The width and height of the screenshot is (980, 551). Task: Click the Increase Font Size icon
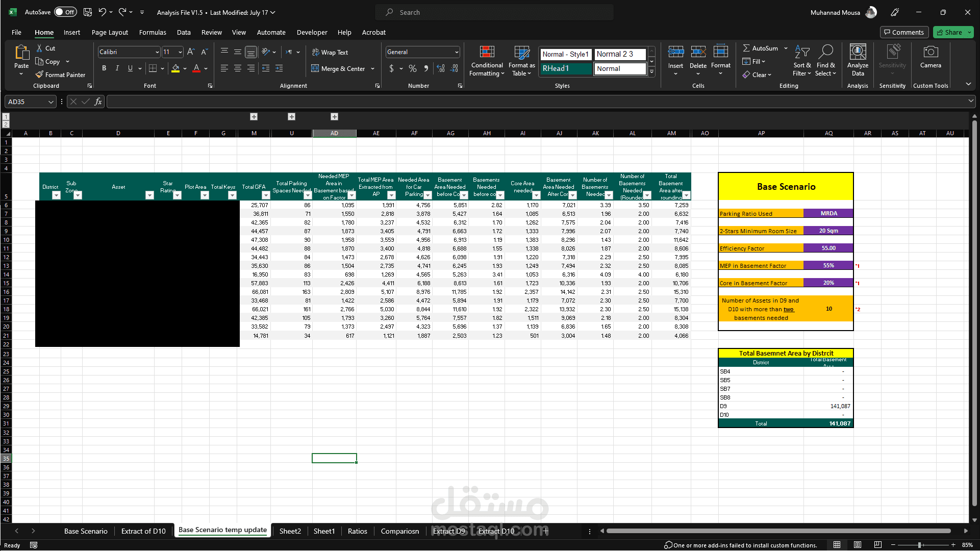click(x=191, y=52)
